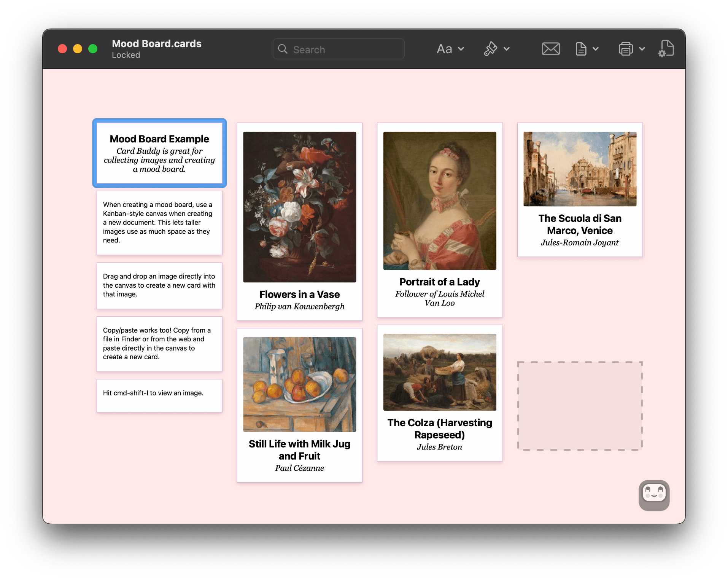
Task: Click the envelope mail icon
Action: click(x=551, y=49)
